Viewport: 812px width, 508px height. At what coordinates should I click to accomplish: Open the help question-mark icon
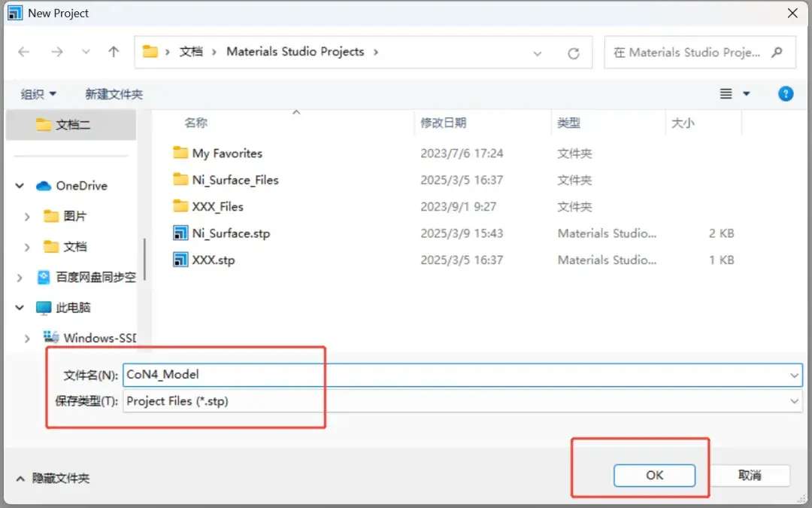pyautogui.click(x=785, y=93)
